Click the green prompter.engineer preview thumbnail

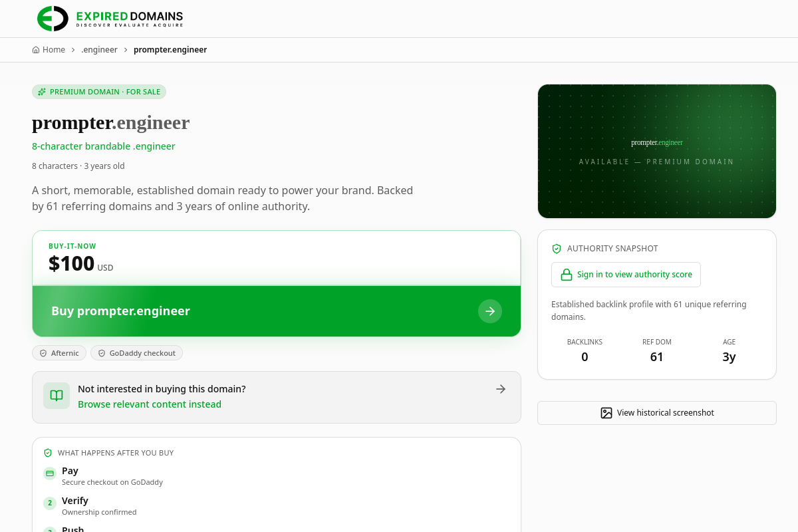[657, 151]
